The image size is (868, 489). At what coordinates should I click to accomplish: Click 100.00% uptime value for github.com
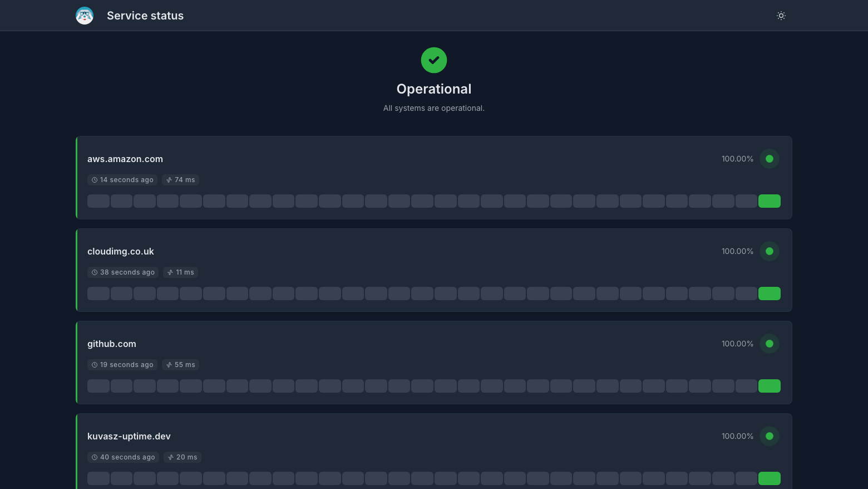737,344
